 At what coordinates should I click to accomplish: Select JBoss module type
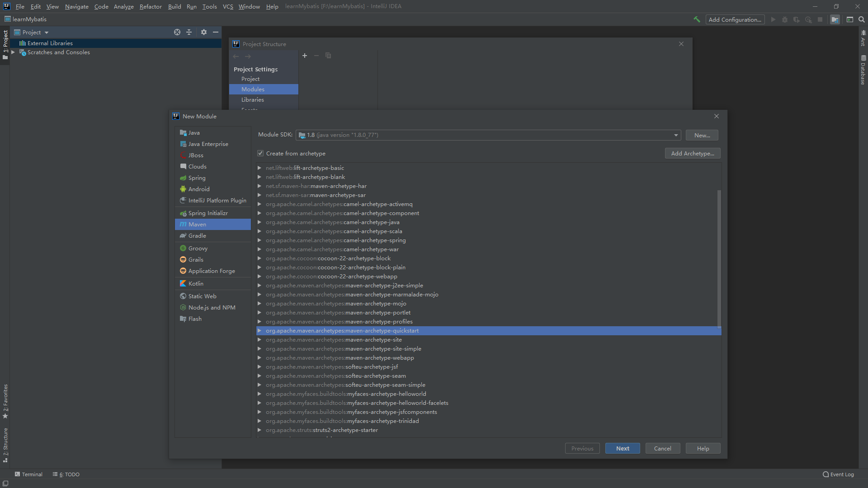(x=213, y=155)
